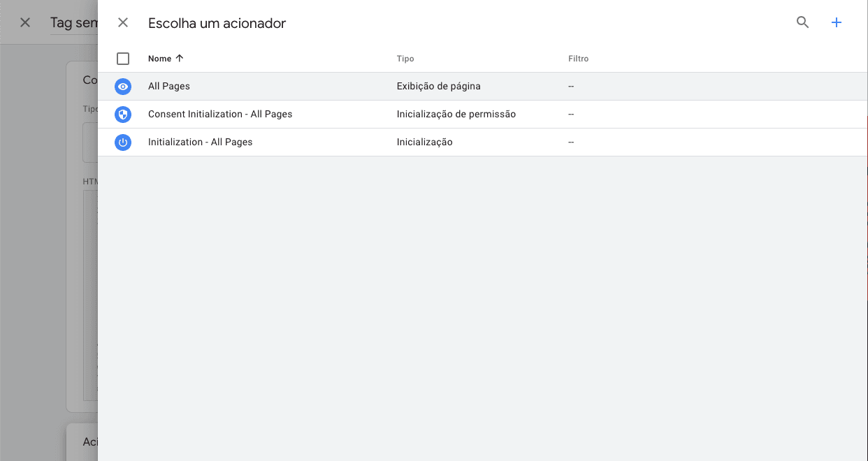Viewport: 868px width, 461px height.
Task: Click the Inicialização de permissão type cell
Action: tap(456, 115)
